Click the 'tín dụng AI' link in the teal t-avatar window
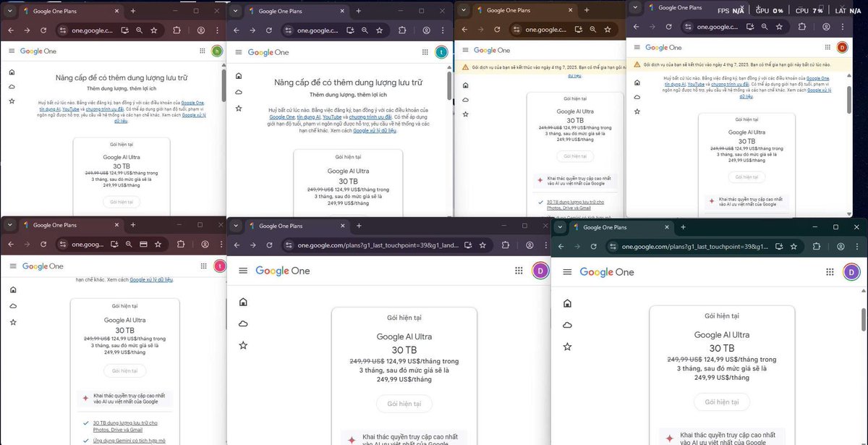 pos(310,116)
